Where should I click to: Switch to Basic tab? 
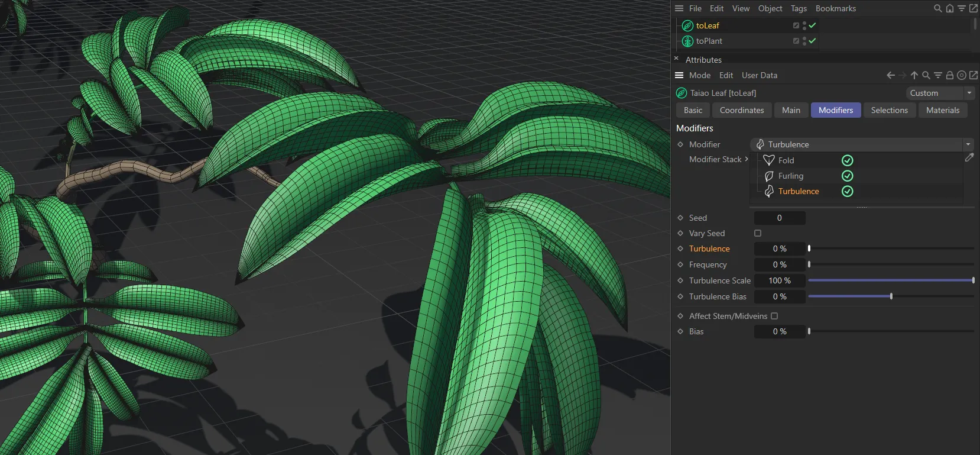point(693,110)
